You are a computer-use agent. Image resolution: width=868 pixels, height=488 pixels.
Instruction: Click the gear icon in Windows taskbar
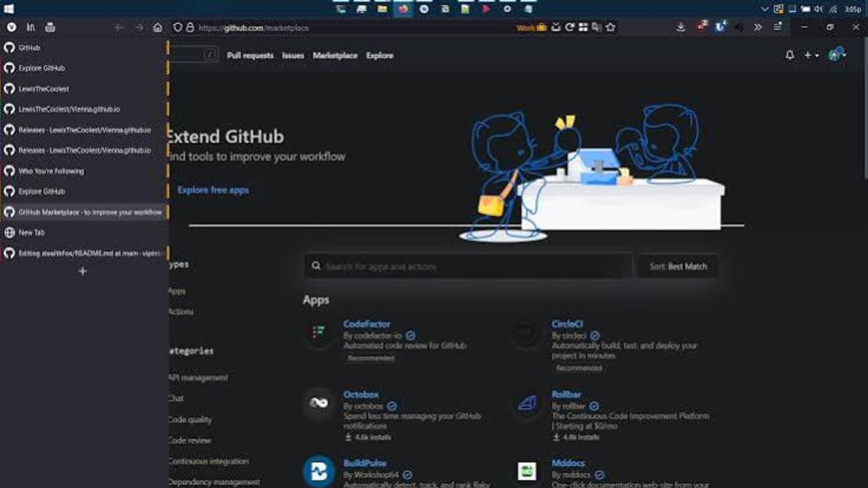point(507,9)
